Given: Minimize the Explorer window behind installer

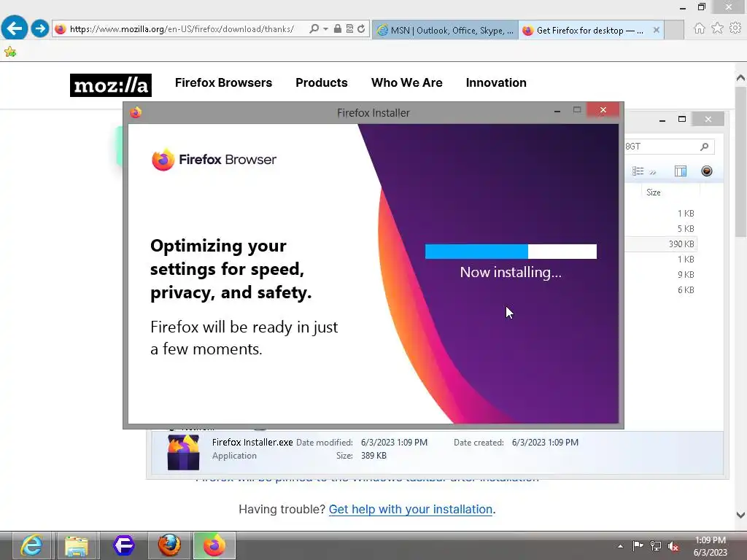Looking at the screenshot, I should 662,120.
